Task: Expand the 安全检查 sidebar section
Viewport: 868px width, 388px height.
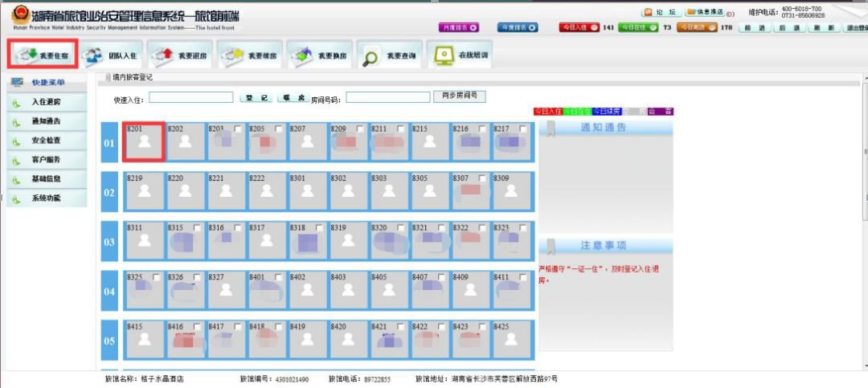Action: click(46, 141)
